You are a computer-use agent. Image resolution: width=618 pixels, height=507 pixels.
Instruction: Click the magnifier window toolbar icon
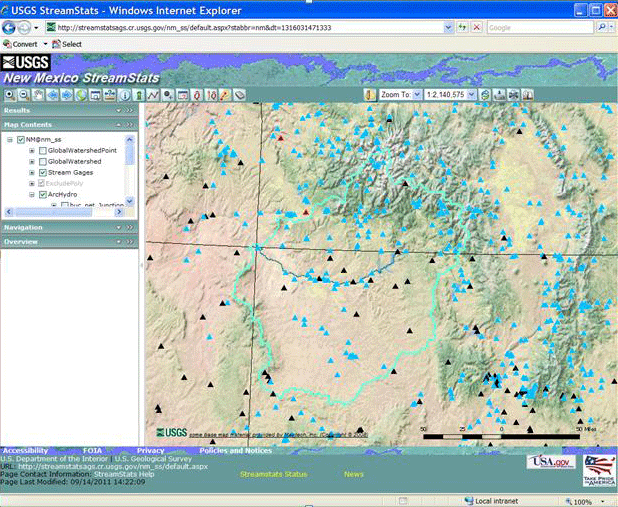[x=95, y=95]
